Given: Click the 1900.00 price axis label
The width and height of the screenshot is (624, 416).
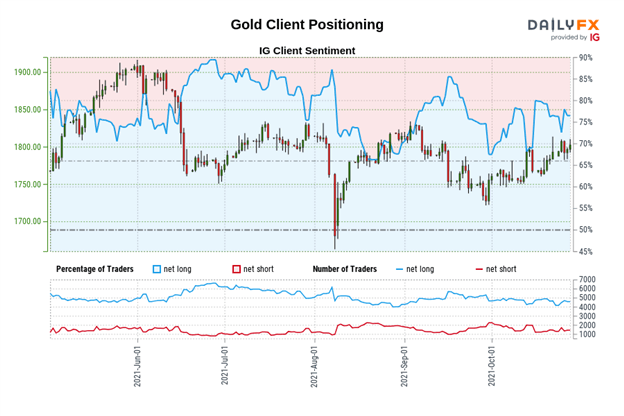Looking at the screenshot, I should coord(27,72).
